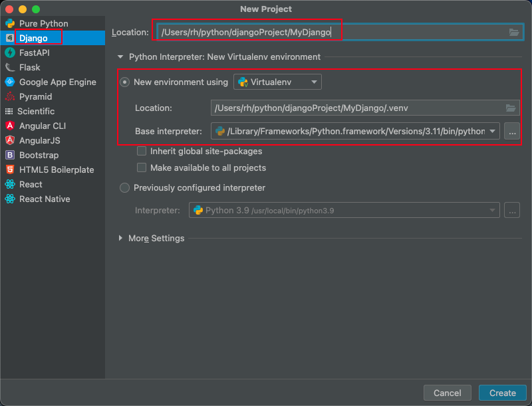The width and height of the screenshot is (532, 406).
Task: Select Angular CLI project type
Action: [x=53, y=126]
